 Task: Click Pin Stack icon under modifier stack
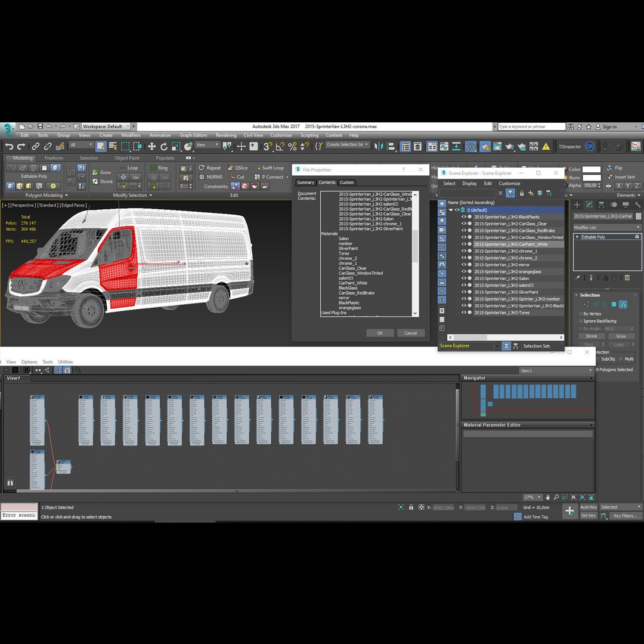tap(577, 278)
